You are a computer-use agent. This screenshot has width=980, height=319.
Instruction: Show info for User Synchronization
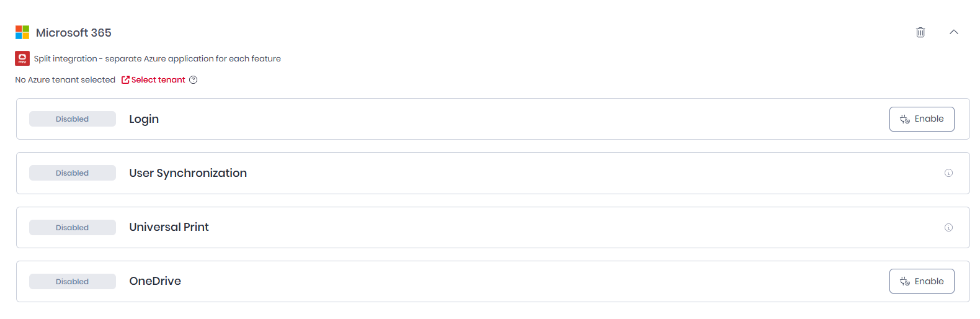pos(948,173)
